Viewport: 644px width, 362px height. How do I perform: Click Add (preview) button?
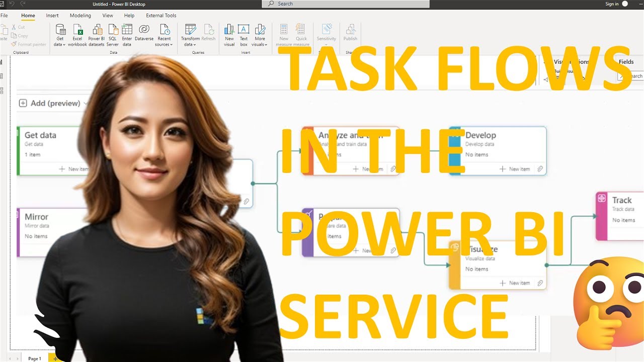(50, 103)
